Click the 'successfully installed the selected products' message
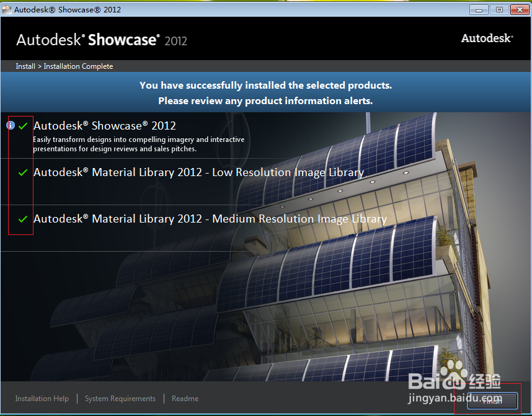Screen dimensions: 532x416 (265, 85)
